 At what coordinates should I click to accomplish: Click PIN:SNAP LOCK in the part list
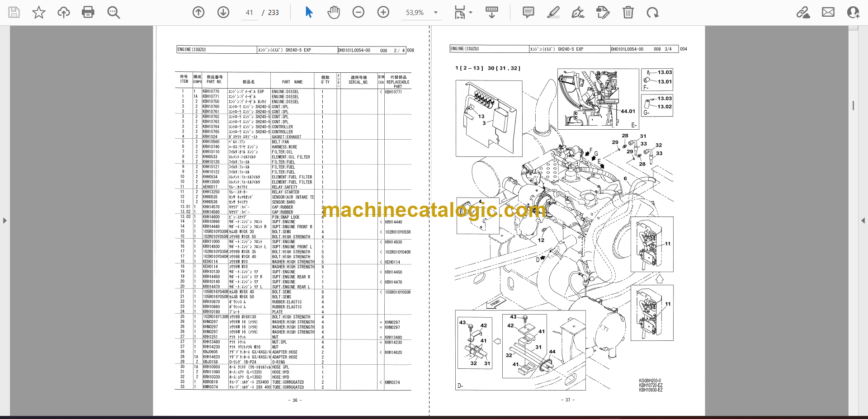click(286, 217)
